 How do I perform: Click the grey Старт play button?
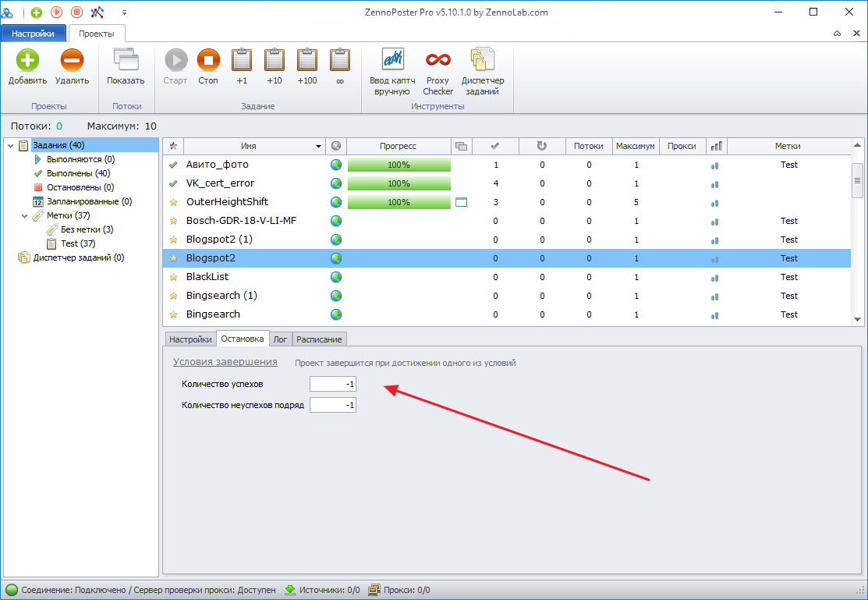[176, 60]
